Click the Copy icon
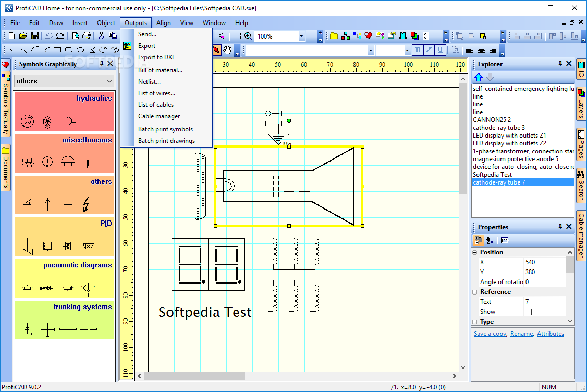Screen dimensions: 587x392 pos(112,36)
